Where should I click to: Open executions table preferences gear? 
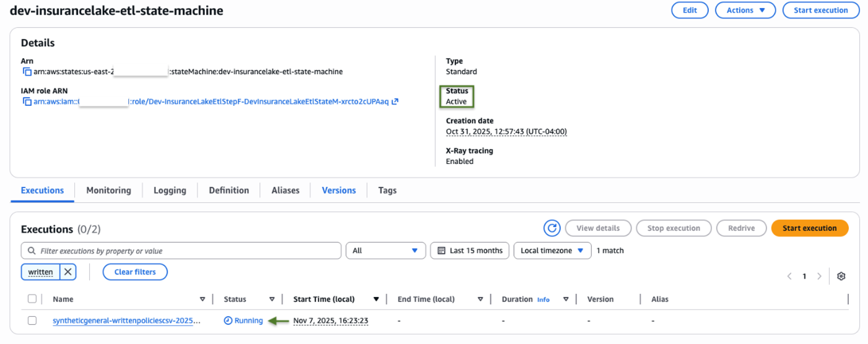(841, 277)
